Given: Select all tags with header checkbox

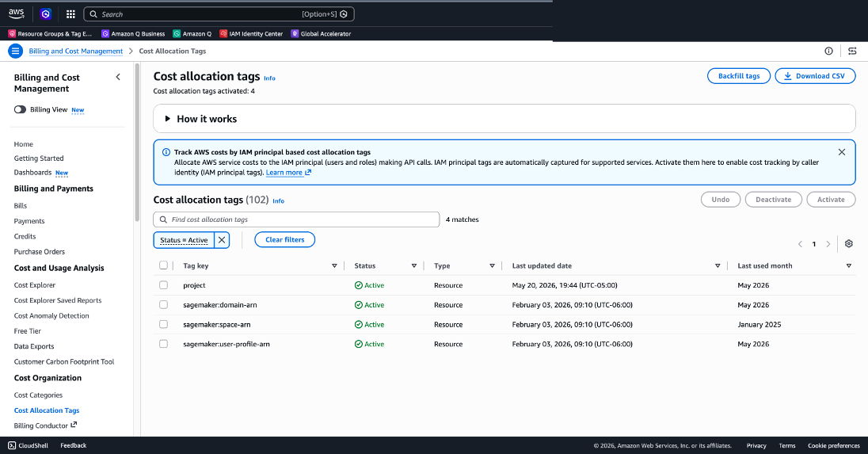Looking at the screenshot, I should [x=163, y=265].
